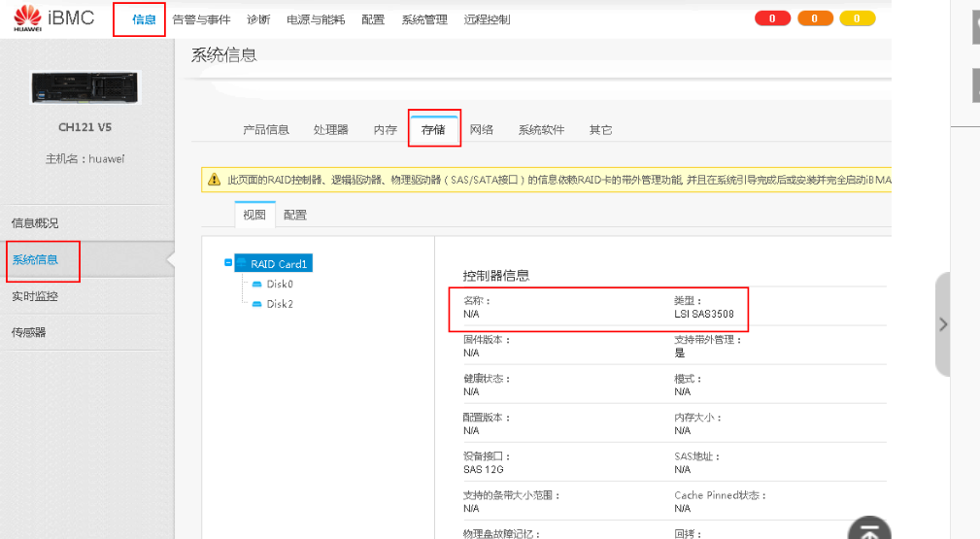Image resolution: width=980 pixels, height=539 pixels.
Task: Click the SAS 12G device interface value
Action: pyautogui.click(x=483, y=470)
